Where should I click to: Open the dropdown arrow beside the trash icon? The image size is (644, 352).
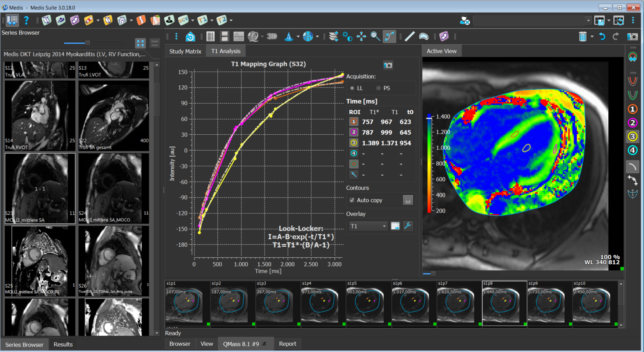point(592,36)
